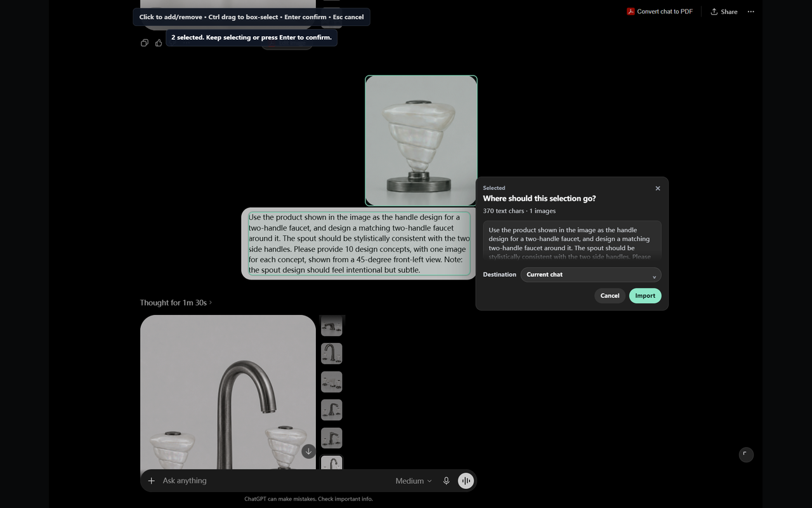Click the selected prompt message bubble

coord(359,243)
